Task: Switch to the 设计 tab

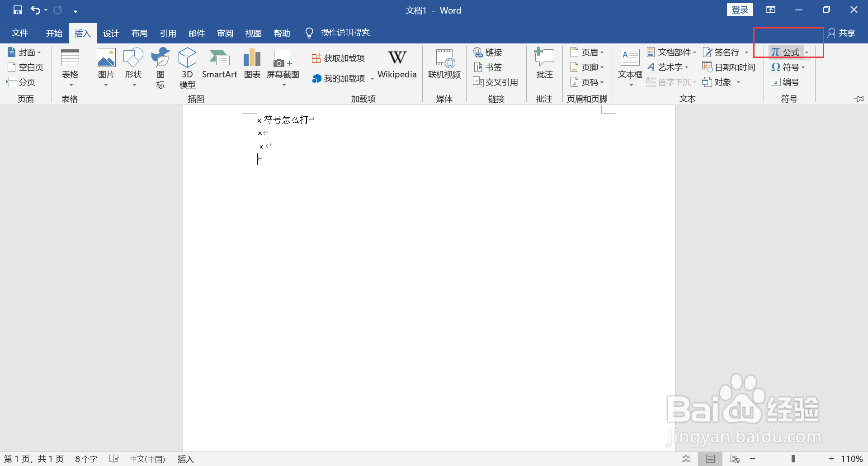Action: point(111,33)
